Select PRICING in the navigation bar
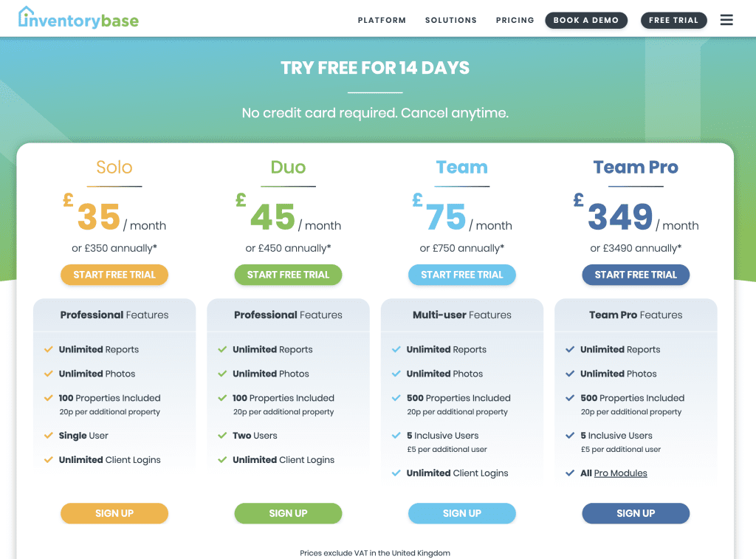 point(515,20)
